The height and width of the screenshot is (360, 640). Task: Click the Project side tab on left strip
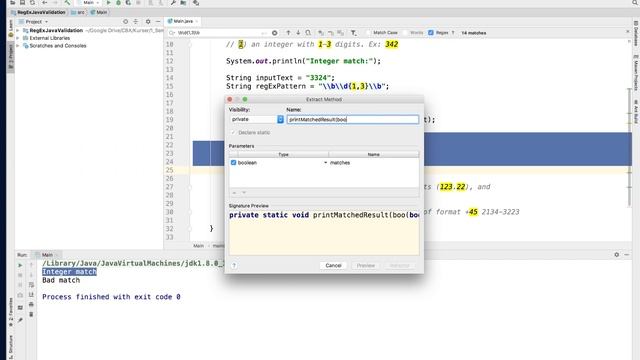coord(11,58)
